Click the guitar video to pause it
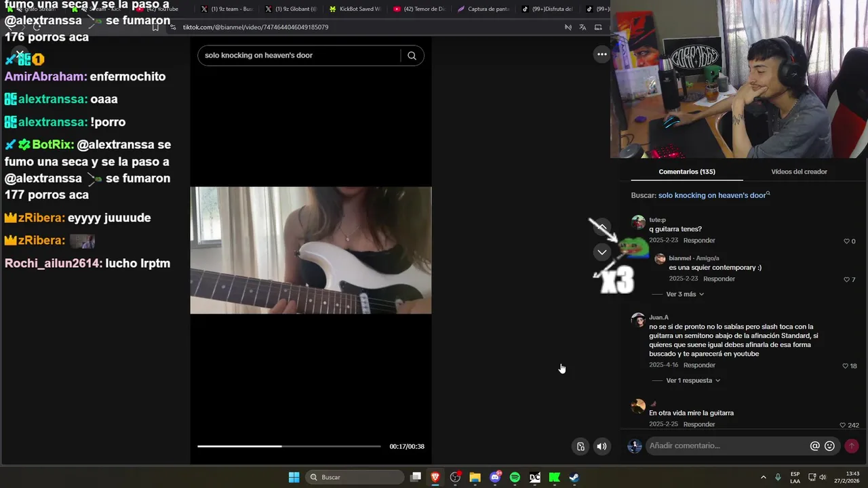The height and width of the screenshot is (488, 868). click(311, 250)
